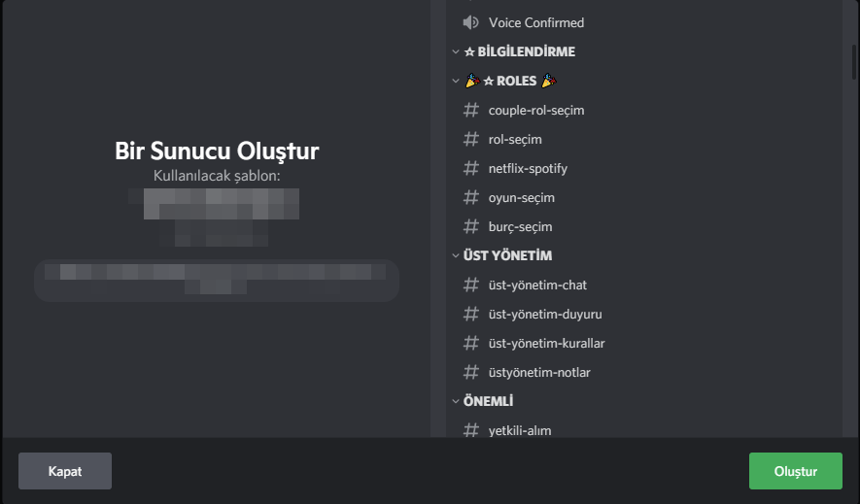The image size is (860, 504).
Task: Open the Voice Confirmed voice channel
Action: (536, 22)
